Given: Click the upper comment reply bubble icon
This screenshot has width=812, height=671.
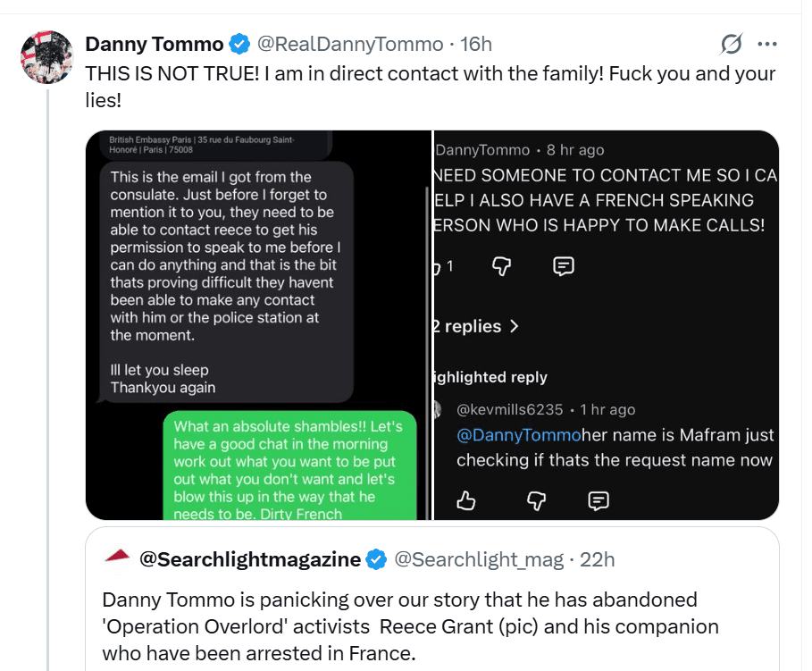Looking at the screenshot, I should point(564,265).
